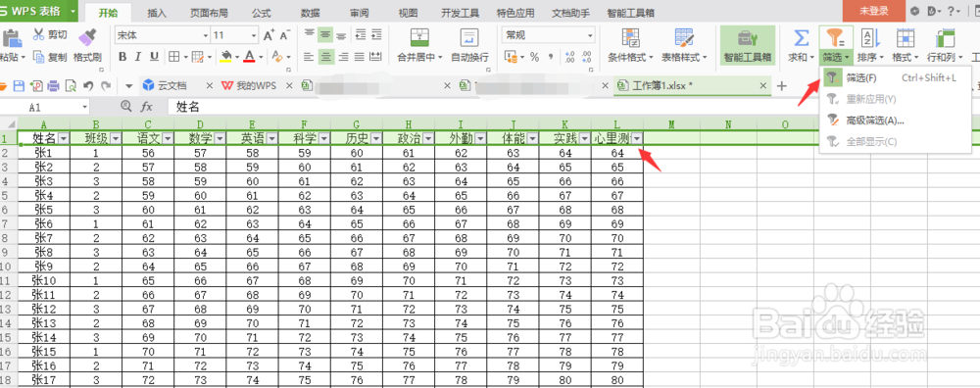The width and height of the screenshot is (980, 388).
Task: Click the decrease indent icon
Action: coord(360,35)
